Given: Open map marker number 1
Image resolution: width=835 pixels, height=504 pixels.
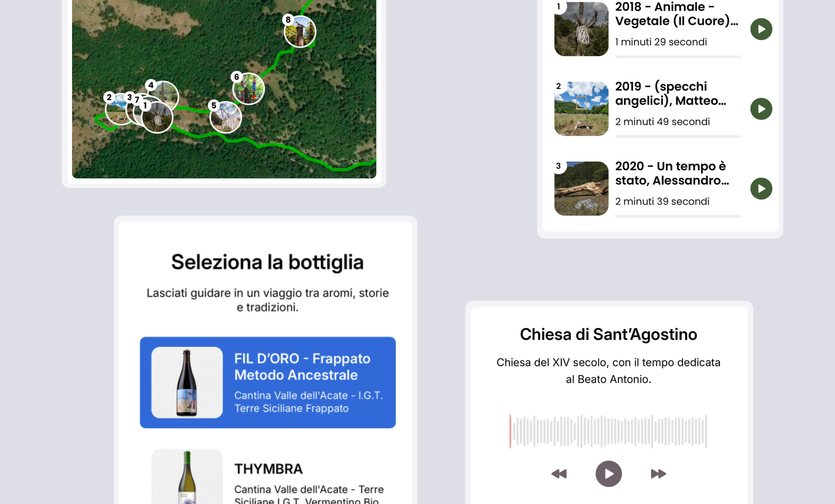Looking at the screenshot, I should click(x=157, y=117).
